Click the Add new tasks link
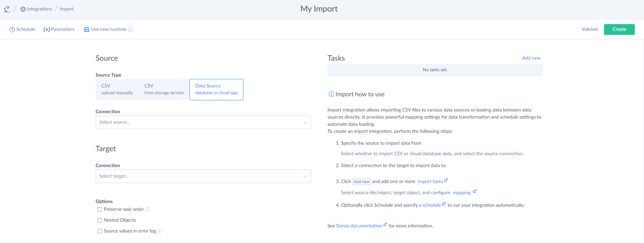Screen dimensions: 644x243 pyautogui.click(x=531, y=58)
